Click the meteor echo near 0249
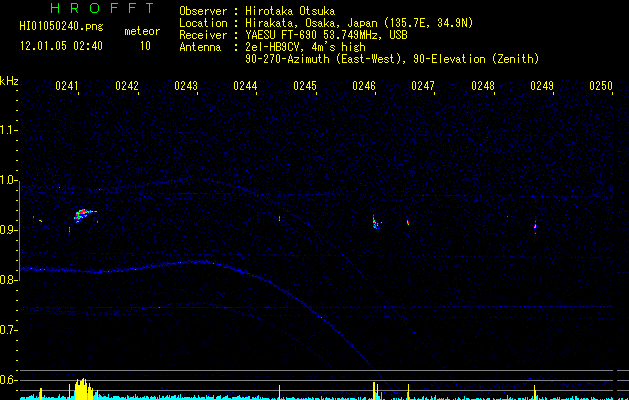The image size is (629, 400). point(535,225)
